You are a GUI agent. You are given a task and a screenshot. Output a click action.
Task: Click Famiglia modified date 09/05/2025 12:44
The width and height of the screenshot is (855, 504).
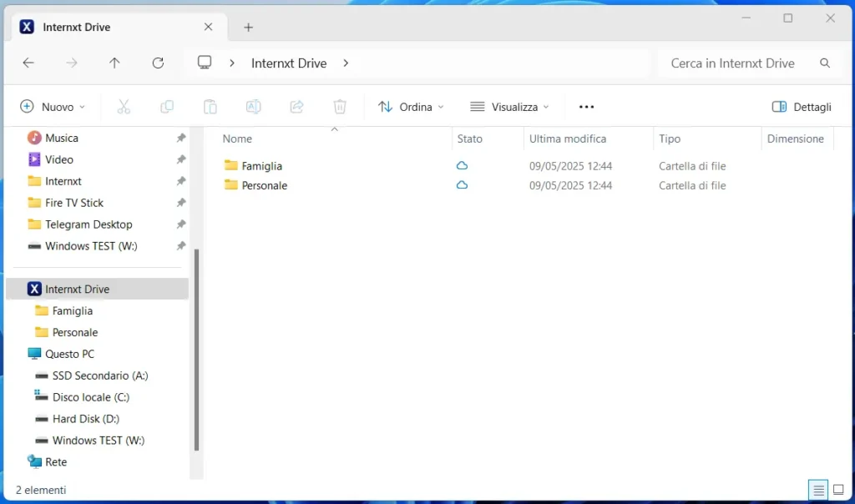pyautogui.click(x=570, y=166)
